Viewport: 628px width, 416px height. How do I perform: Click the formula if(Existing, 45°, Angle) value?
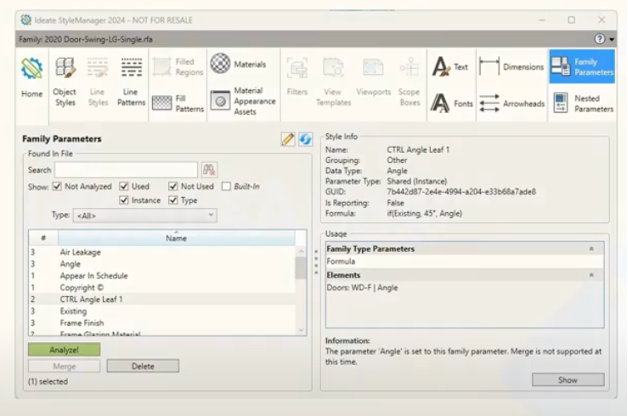(424, 213)
